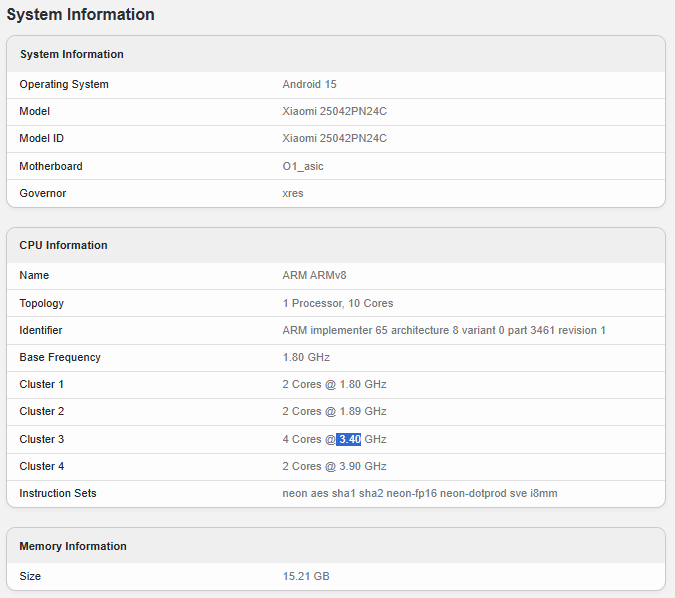Click the highlighted 3.40 text in Cluster 3
Viewport: 675px width, 598px height.
coord(348,439)
